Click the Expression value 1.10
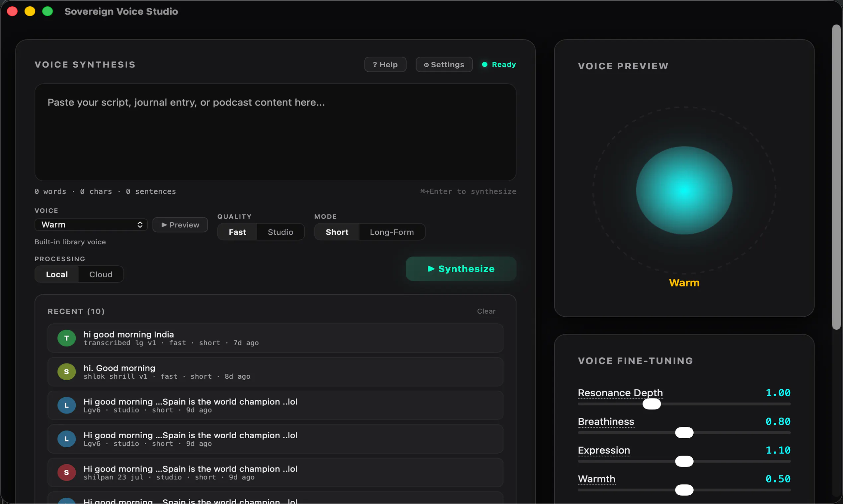Viewport: 843px width, 504px height. tap(778, 450)
